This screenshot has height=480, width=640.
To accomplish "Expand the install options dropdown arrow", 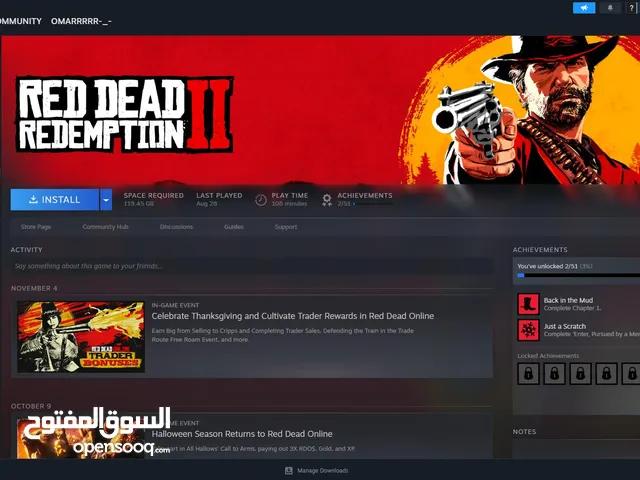I will pos(106,200).
